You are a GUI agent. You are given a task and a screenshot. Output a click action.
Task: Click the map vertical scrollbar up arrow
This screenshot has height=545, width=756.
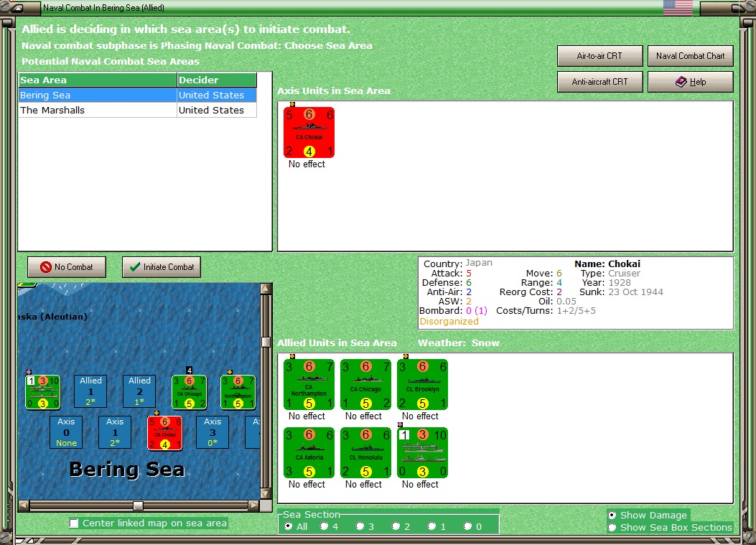tap(266, 289)
